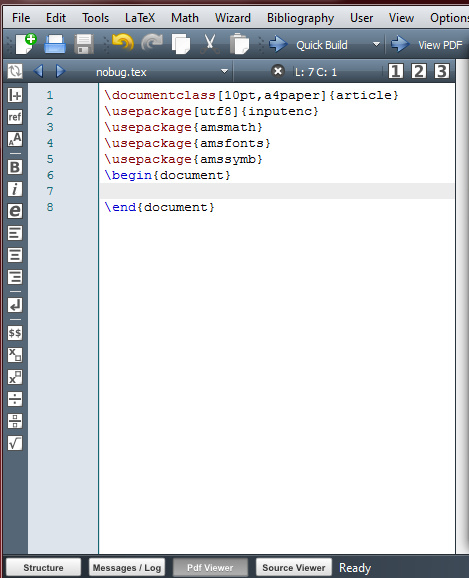Open the Wizard menu
The height and width of the screenshot is (578, 469).
click(x=233, y=18)
